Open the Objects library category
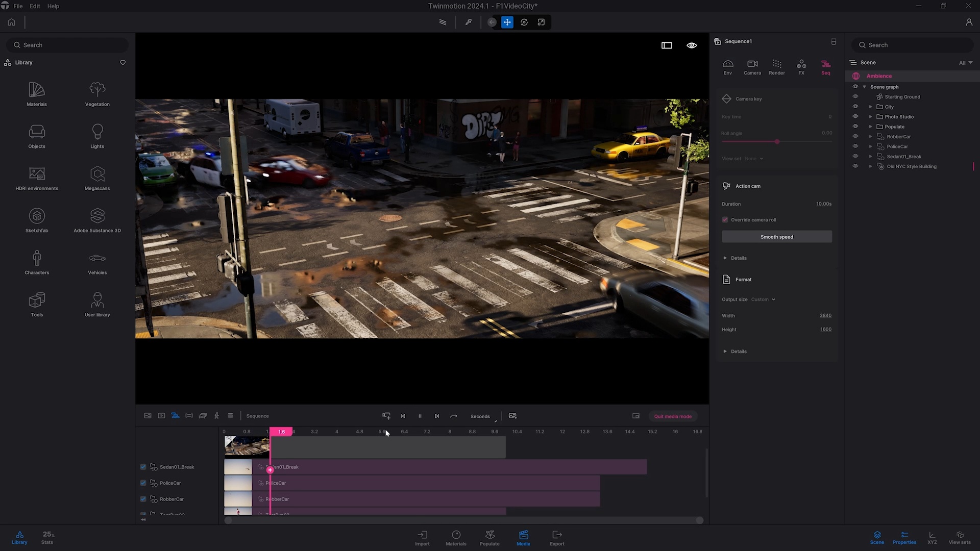This screenshot has width=980, height=551. (x=37, y=136)
